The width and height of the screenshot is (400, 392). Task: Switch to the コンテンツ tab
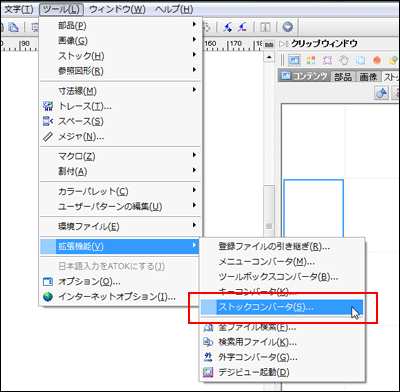click(x=304, y=76)
